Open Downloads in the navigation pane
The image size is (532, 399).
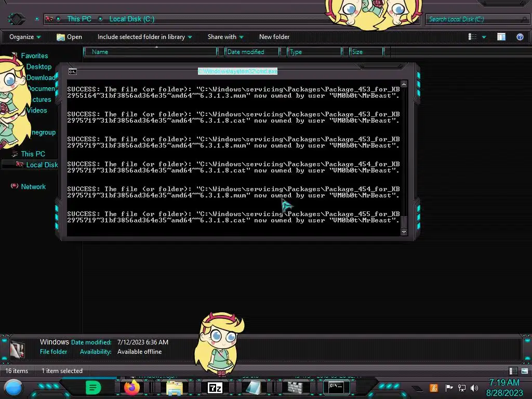(x=41, y=77)
